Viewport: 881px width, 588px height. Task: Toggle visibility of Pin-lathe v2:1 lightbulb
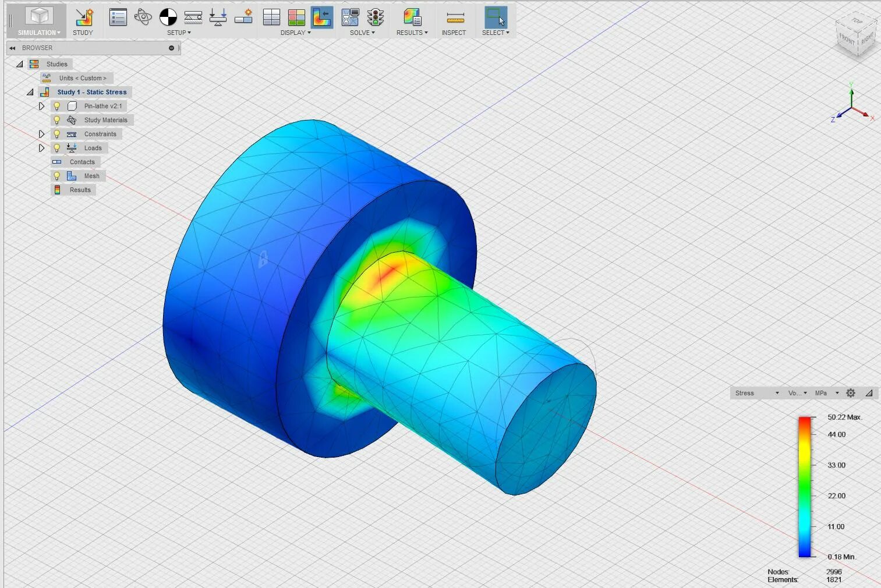[56, 106]
